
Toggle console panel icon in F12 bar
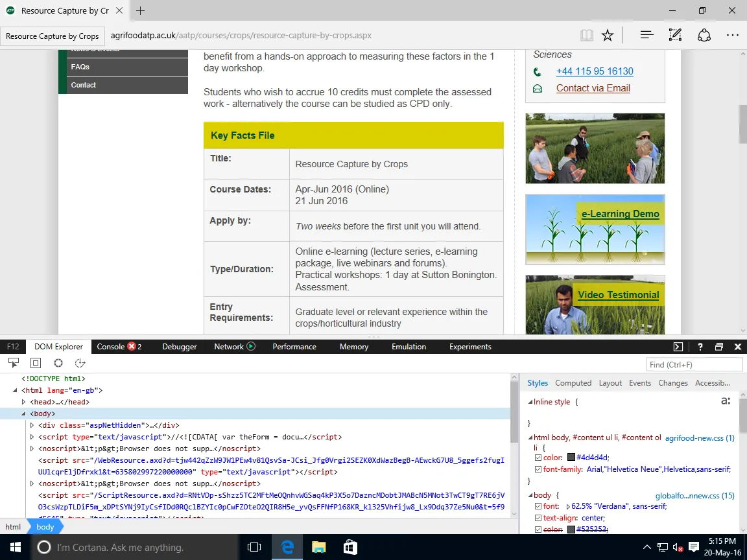tap(678, 347)
